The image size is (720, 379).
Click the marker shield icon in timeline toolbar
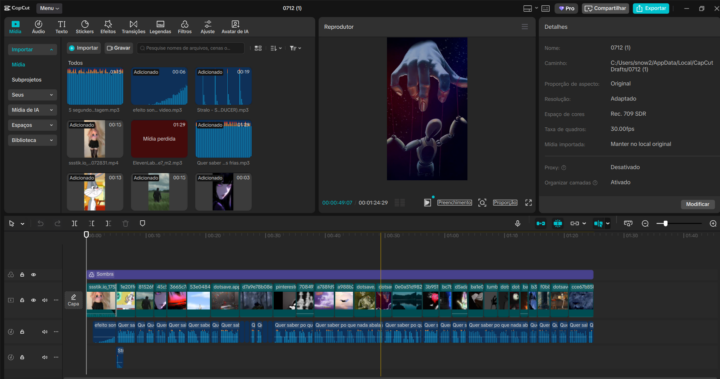pos(142,223)
